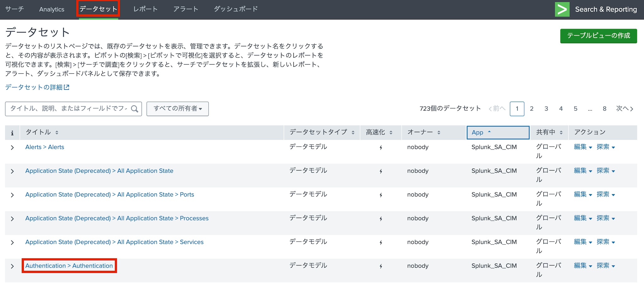Viewport: 644px width, 284px height.
Task: Open 編集 menu for Alerts > Alerts
Action: 583,147
